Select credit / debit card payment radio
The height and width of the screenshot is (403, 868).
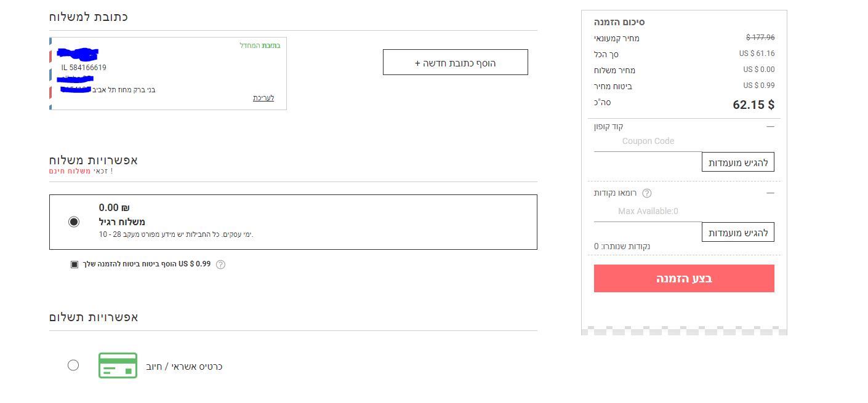click(73, 365)
